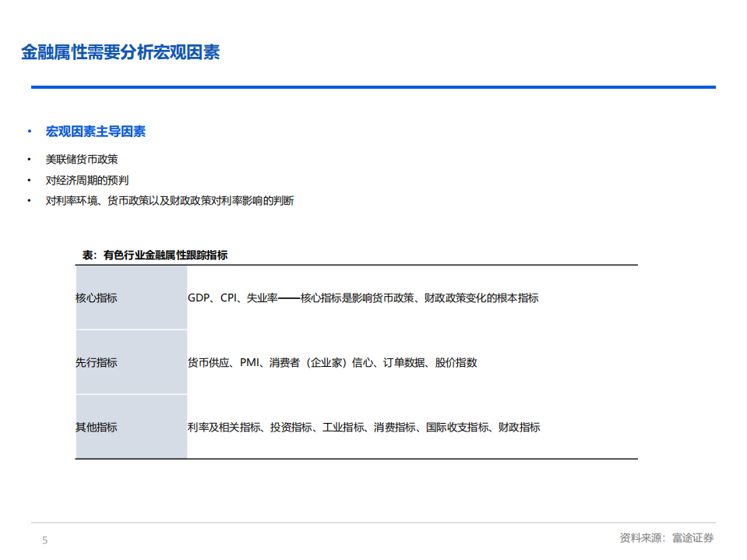Select the gray shaded first column of the table
The image size is (747, 560).
point(129,362)
